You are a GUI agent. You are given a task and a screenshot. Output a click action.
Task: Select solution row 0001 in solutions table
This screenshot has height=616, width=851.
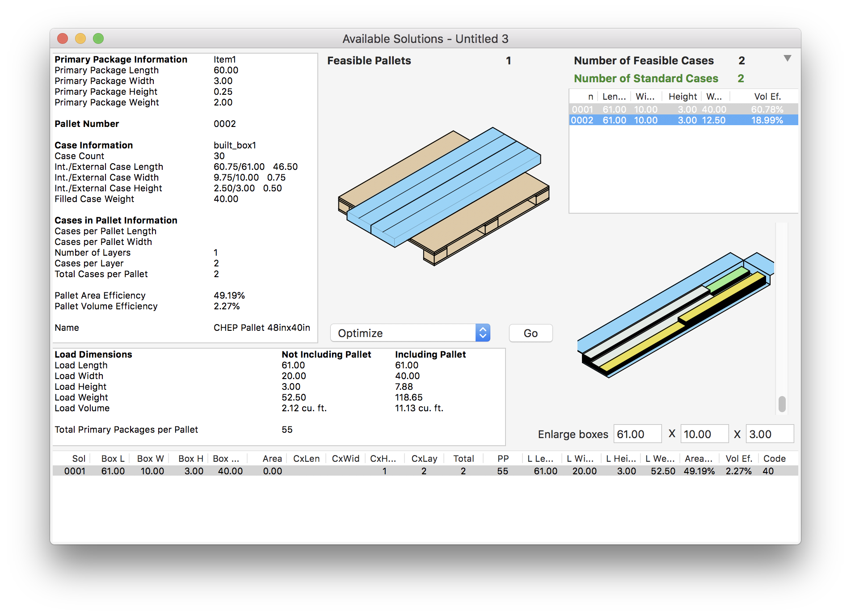[x=425, y=471]
